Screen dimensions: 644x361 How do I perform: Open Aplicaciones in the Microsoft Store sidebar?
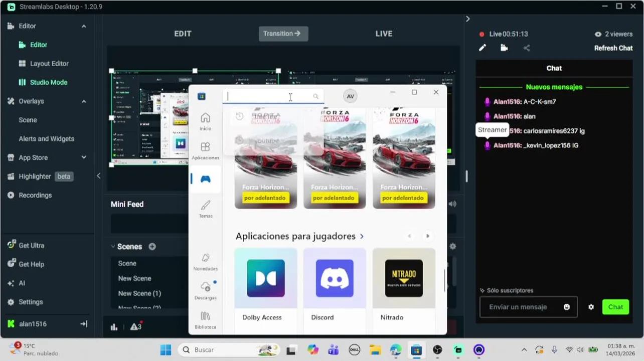click(x=206, y=150)
